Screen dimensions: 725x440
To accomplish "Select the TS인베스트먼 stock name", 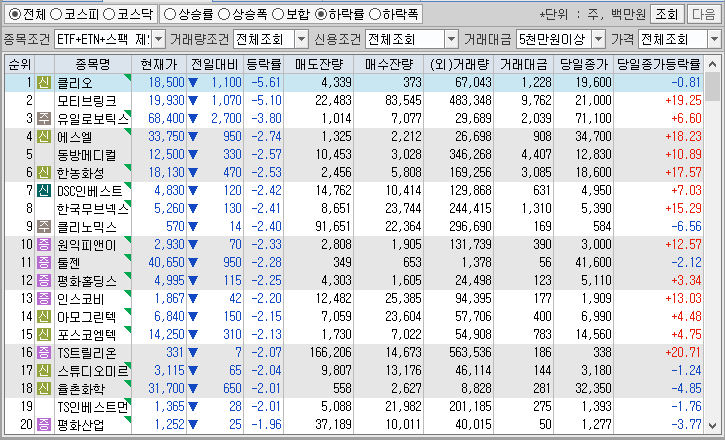I will [x=93, y=406].
